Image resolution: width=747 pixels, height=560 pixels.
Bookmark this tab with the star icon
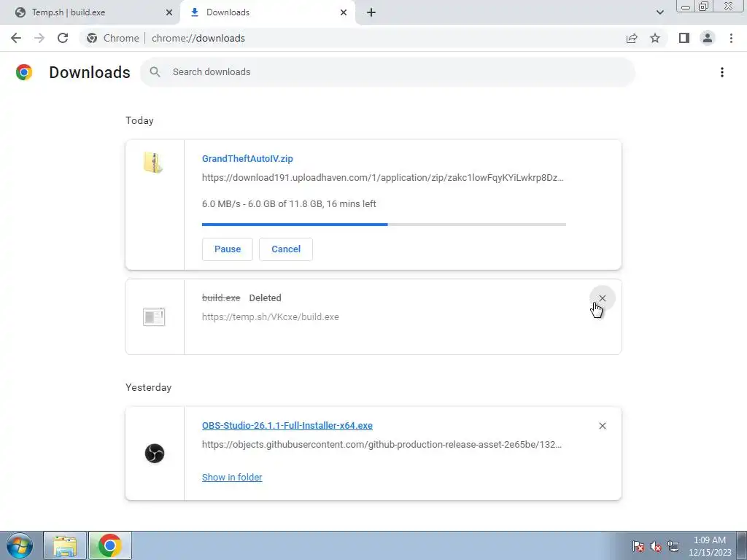point(655,38)
